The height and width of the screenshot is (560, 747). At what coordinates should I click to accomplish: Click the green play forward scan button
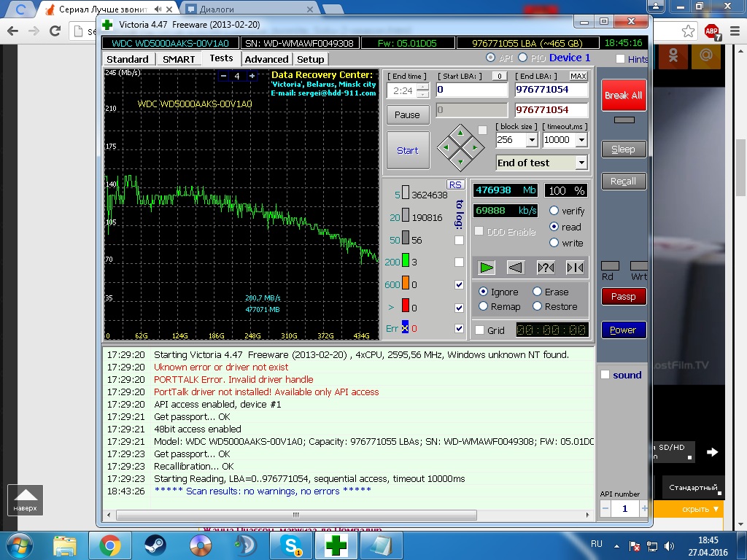(487, 268)
